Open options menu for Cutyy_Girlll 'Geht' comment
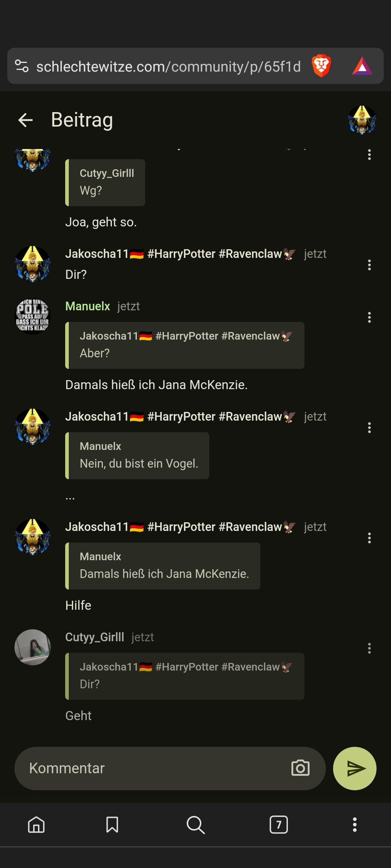The width and height of the screenshot is (391, 868). tap(369, 648)
